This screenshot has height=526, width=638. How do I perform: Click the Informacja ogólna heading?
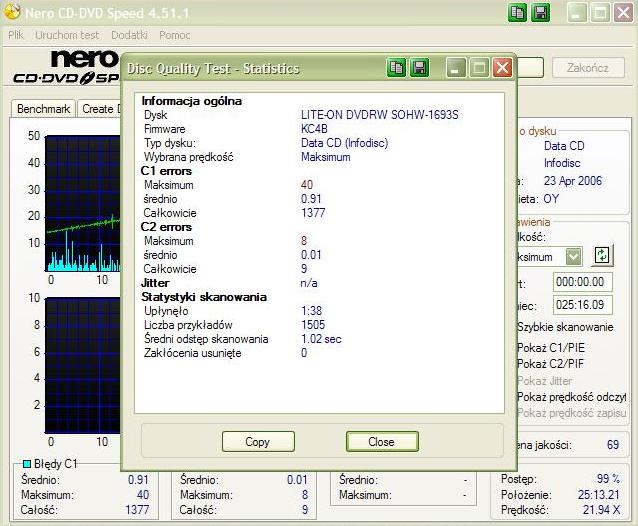pyautogui.click(x=192, y=101)
